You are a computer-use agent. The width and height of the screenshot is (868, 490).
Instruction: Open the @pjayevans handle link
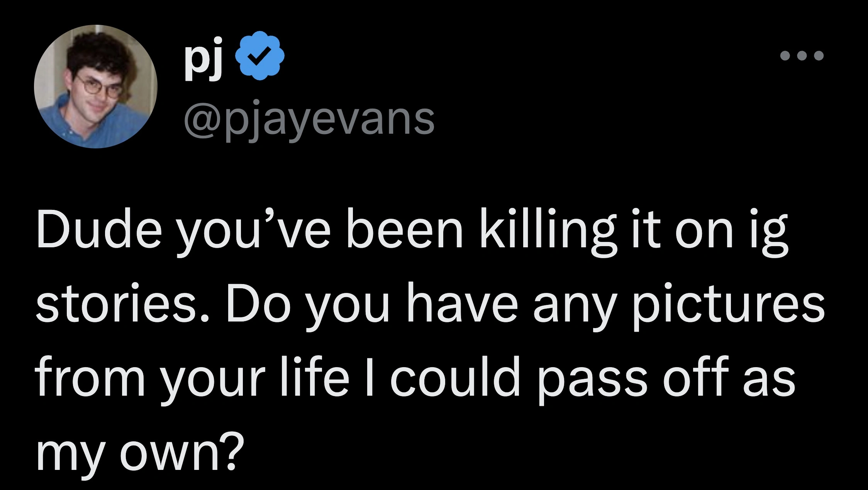309,119
